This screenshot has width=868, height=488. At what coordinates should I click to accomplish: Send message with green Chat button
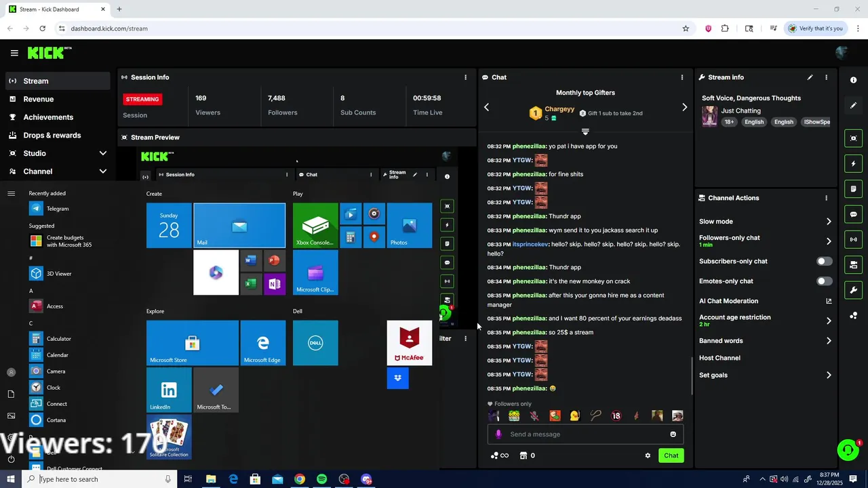tap(671, 455)
